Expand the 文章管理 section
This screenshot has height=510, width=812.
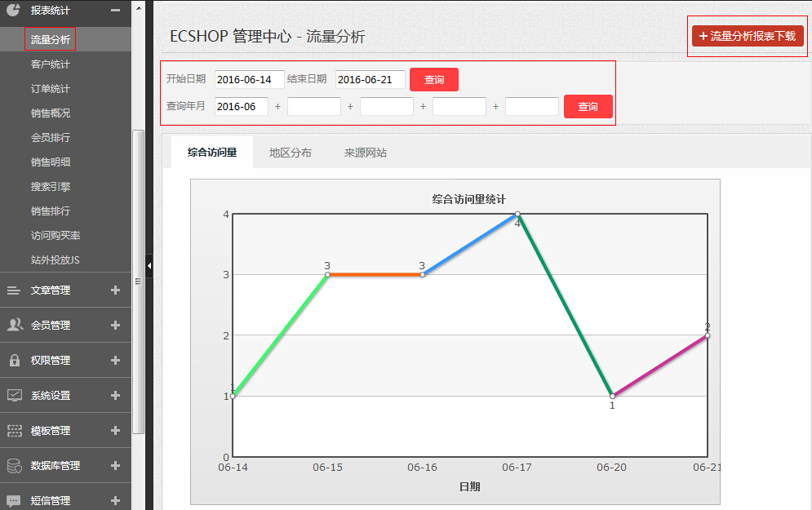116,289
